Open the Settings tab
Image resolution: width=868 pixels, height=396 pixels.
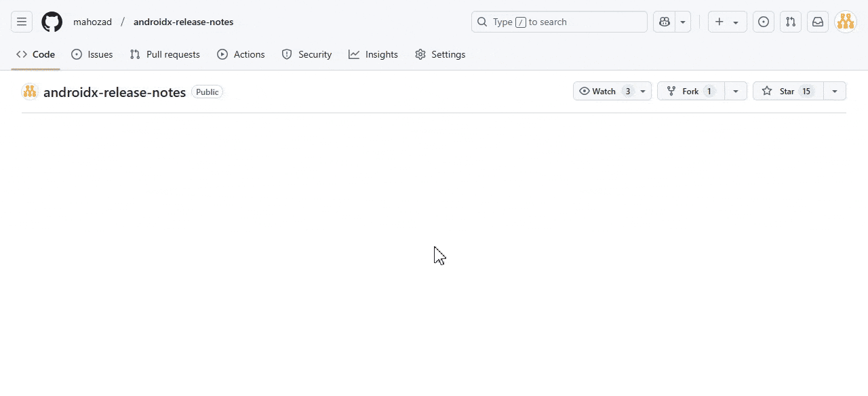point(440,54)
